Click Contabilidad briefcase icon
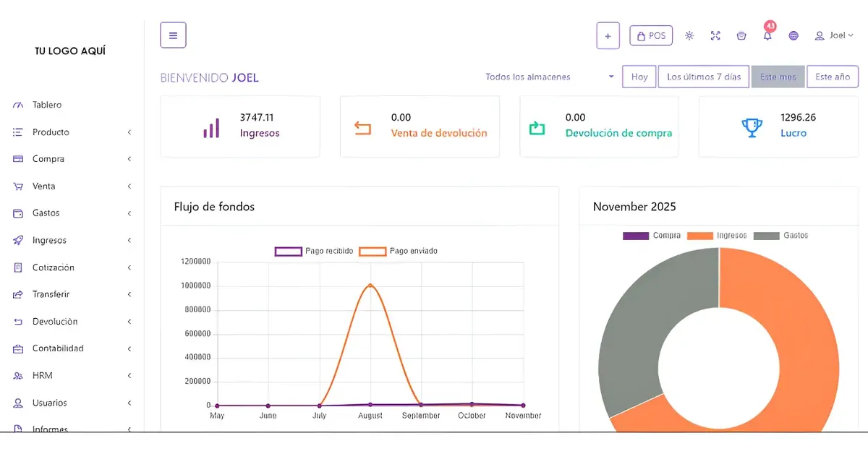This screenshot has width=868, height=454. (18, 348)
